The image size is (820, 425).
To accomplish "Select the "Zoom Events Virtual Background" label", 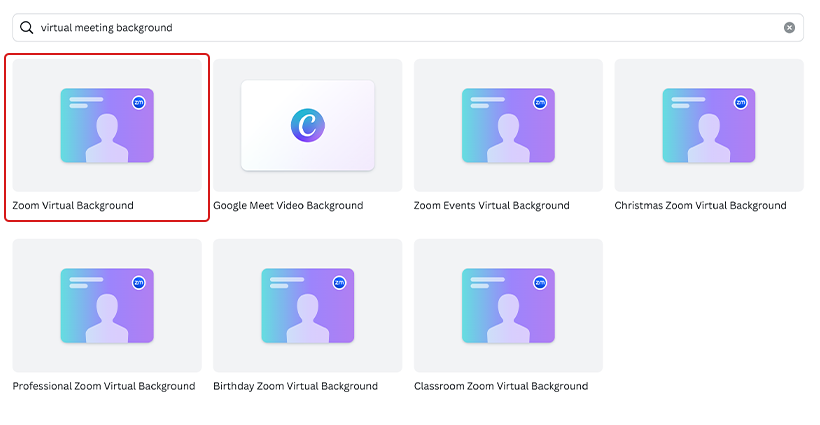I will point(492,205).
